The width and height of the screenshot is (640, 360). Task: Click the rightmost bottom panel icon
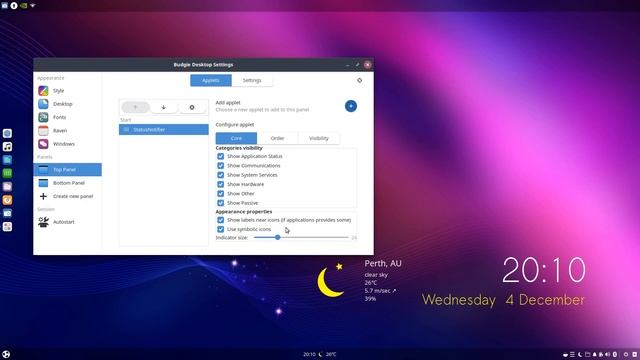click(635, 355)
